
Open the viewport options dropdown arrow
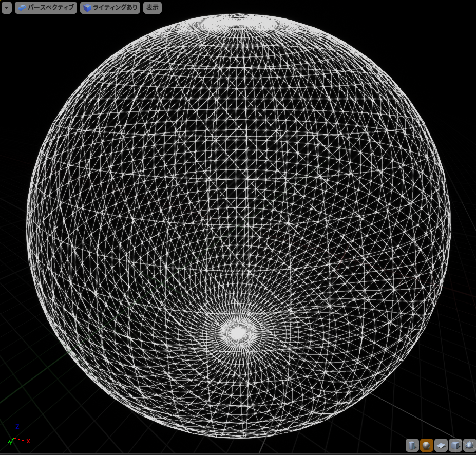(7, 8)
